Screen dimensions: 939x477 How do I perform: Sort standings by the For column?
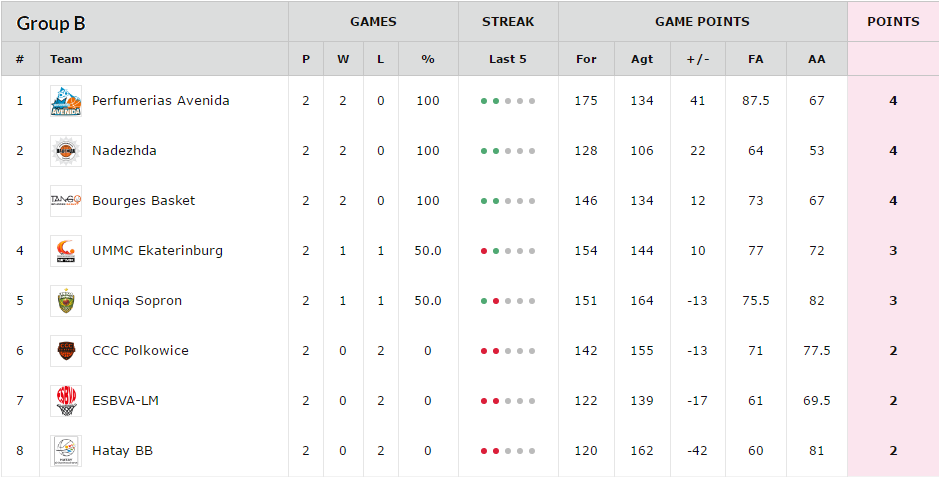click(x=586, y=59)
